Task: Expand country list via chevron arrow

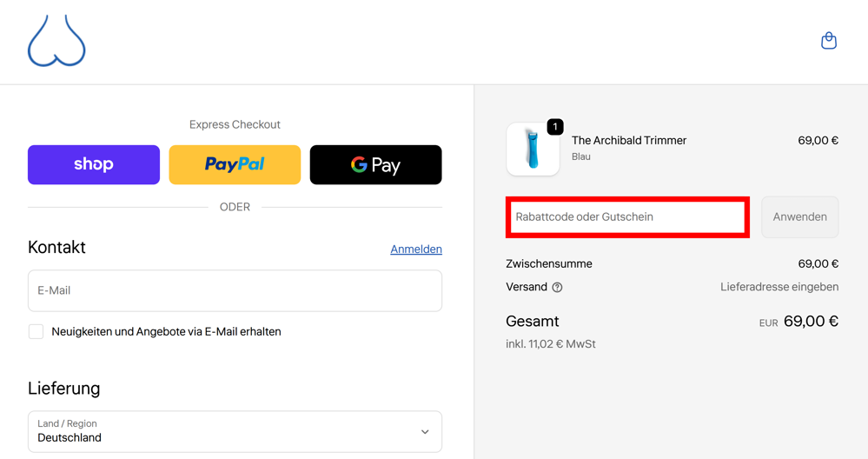Action: [x=425, y=432]
